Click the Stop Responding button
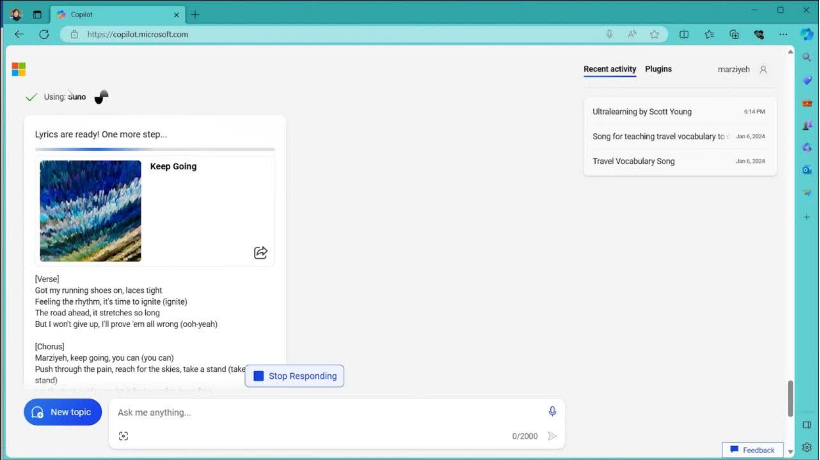This screenshot has height=460, width=820. pos(294,376)
